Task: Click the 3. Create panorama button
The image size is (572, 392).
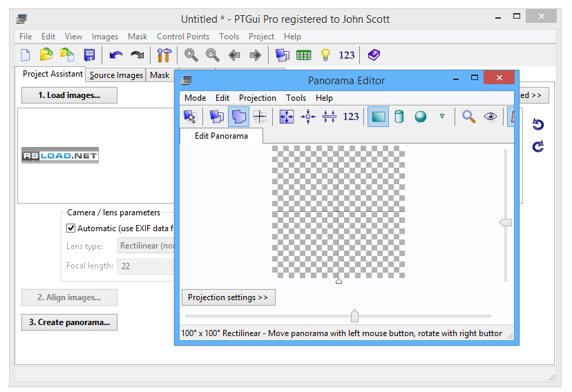Action: [x=69, y=322]
